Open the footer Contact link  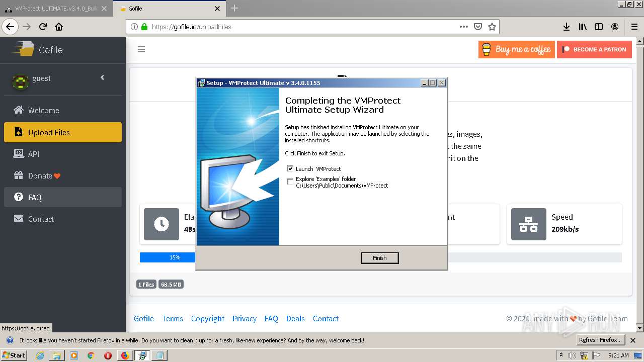tap(326, 318)
